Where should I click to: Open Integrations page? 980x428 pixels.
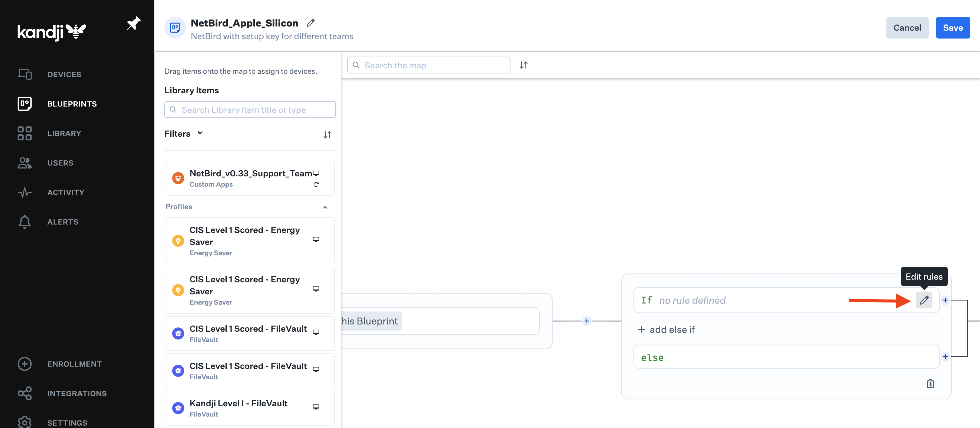(x=76, y=393)
